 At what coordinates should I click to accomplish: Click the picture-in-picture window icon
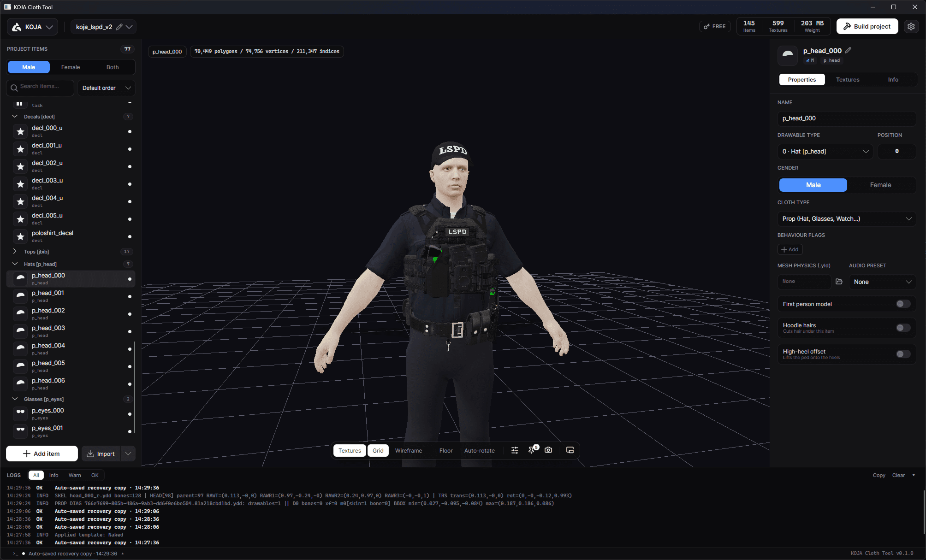[570, 450]
